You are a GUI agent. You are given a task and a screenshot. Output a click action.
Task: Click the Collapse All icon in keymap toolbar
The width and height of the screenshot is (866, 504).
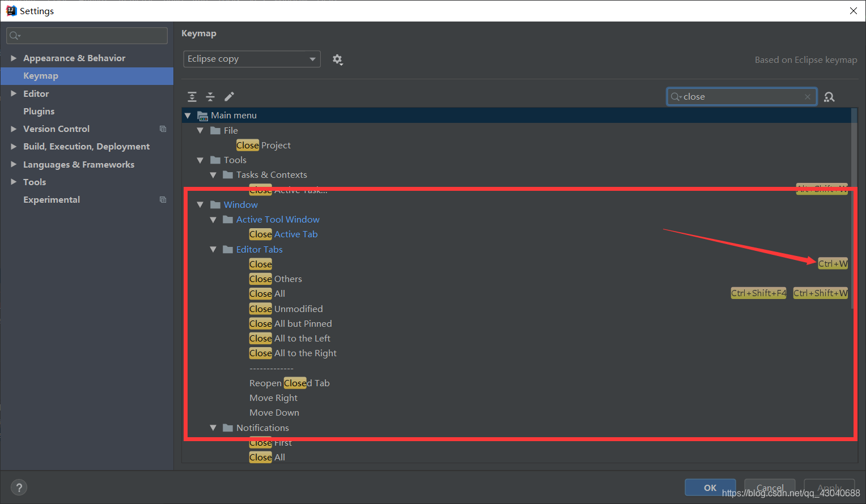[x=210, y=97]
